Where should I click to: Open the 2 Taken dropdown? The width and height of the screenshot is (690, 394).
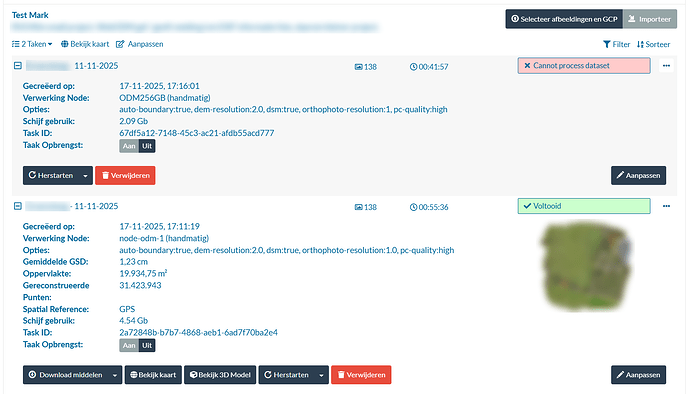click(x=32, y=44)
